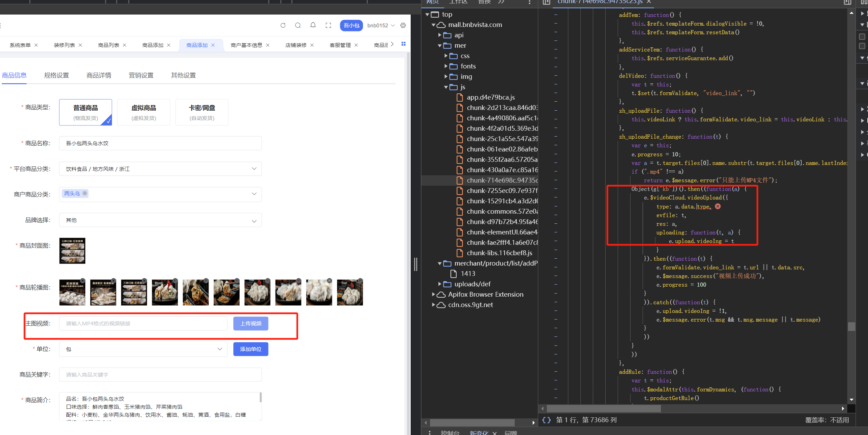The image size is (868, 435).
Task: Open notifications via the bell icon
Action: pyautogui.click(x=313, y=25)
